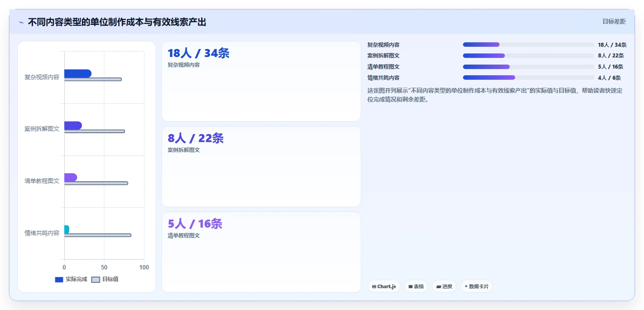Click the 表格 tag
The width and height of the screenshot is (644, 310).
[416, 286]
